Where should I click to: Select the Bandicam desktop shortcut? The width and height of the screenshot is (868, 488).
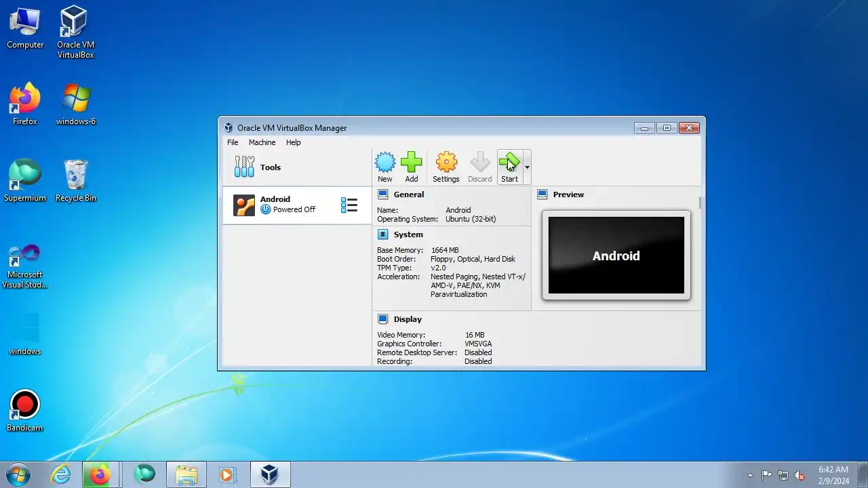click(x=25, y=410)
